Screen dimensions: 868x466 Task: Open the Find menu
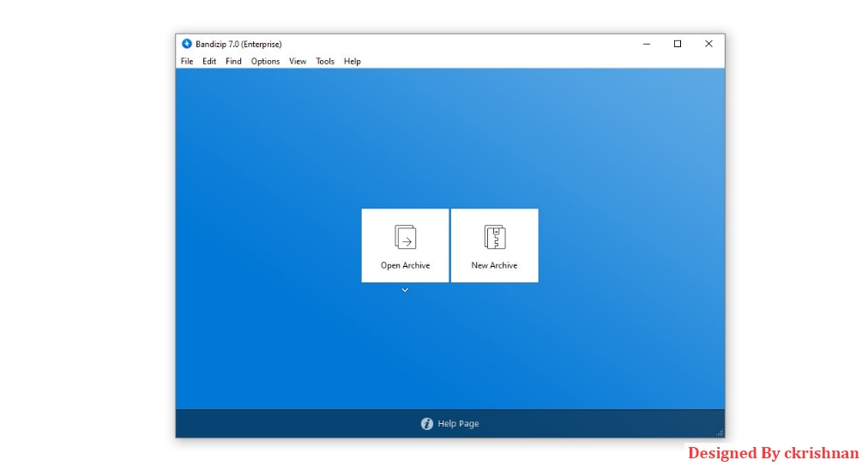click(x=233, y=62)
